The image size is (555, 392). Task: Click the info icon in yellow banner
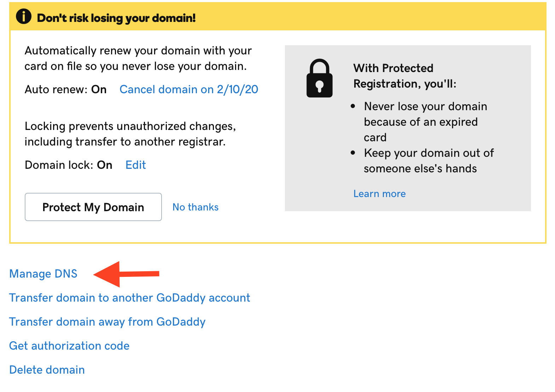pos(24,17)
